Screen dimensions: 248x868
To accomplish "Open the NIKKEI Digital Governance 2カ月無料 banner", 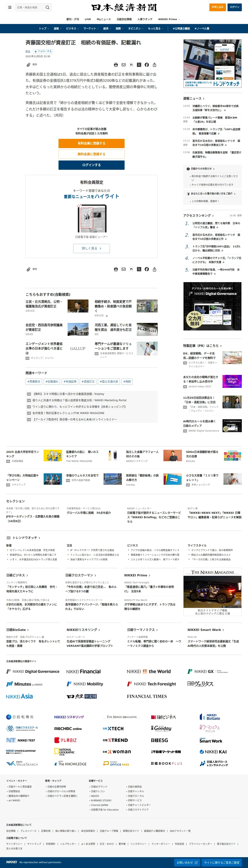I will 212,306.
